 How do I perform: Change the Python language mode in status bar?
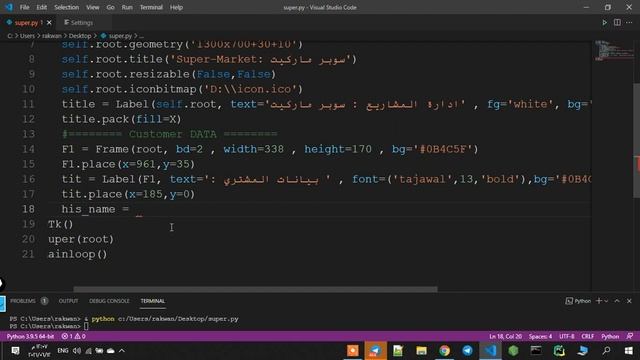tap(610, 336)
